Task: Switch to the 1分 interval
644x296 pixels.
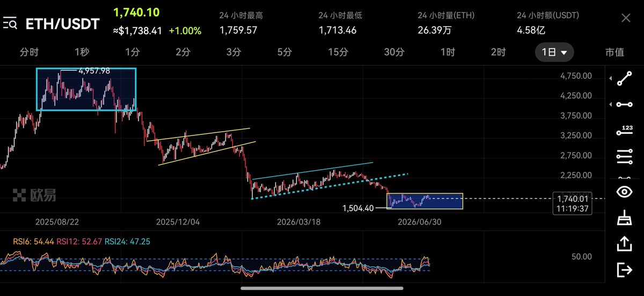Action: point(132,52)
